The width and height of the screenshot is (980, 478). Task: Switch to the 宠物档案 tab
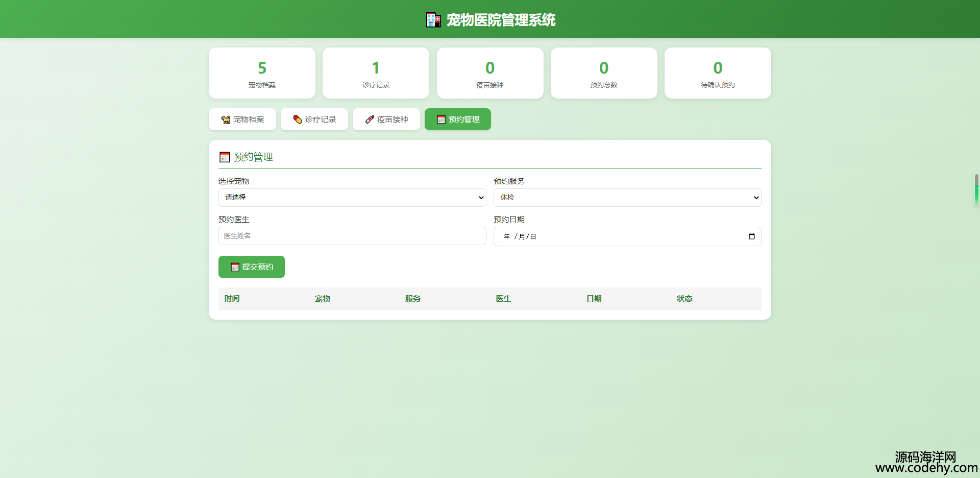click(242, 119)
